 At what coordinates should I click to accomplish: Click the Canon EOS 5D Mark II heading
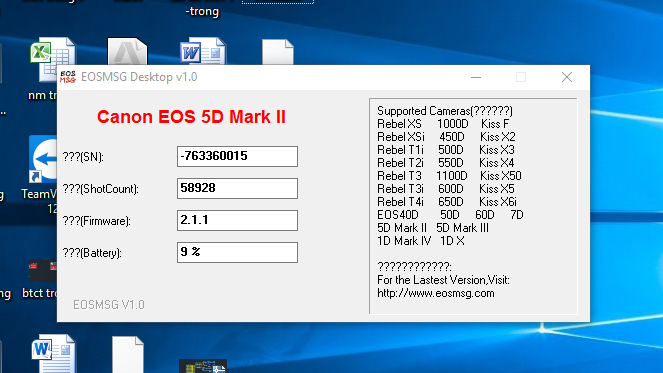[x=191, y=117]
